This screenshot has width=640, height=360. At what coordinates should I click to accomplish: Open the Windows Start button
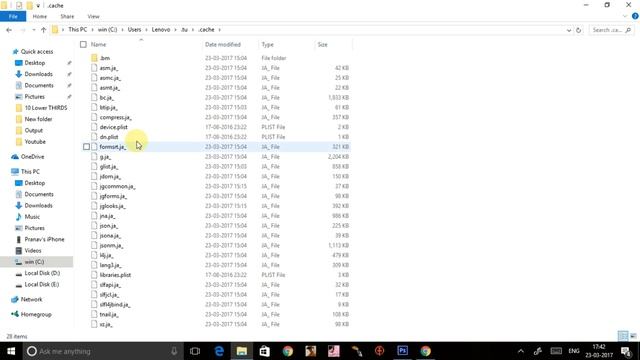click(x=11, y=351)
